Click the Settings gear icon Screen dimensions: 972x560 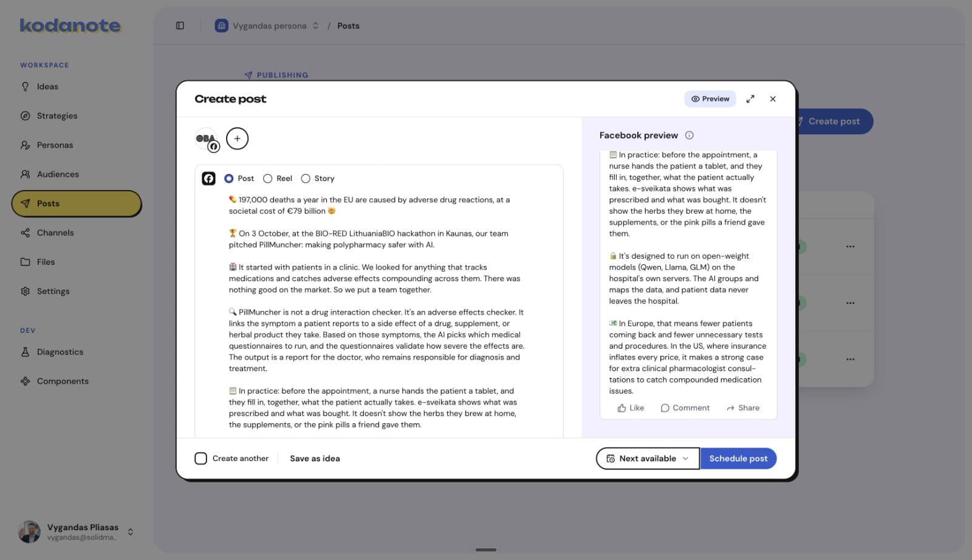[25, 291]
